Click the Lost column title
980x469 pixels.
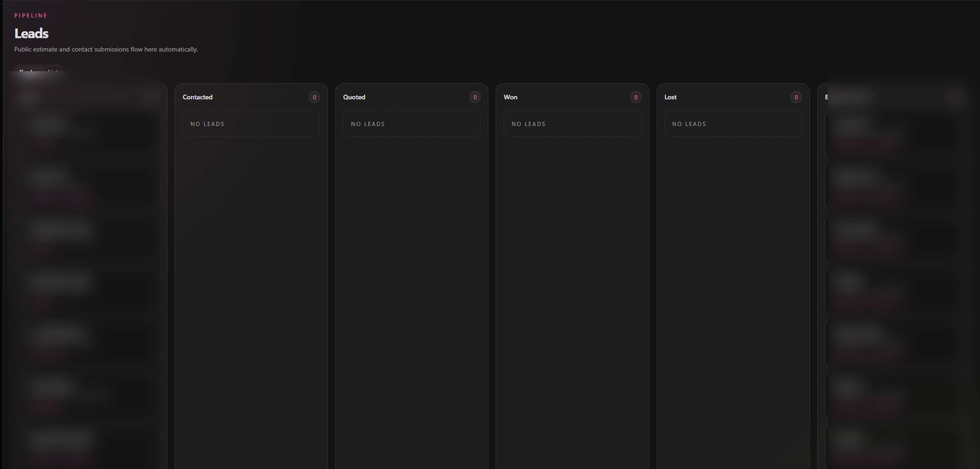point(671,97)
